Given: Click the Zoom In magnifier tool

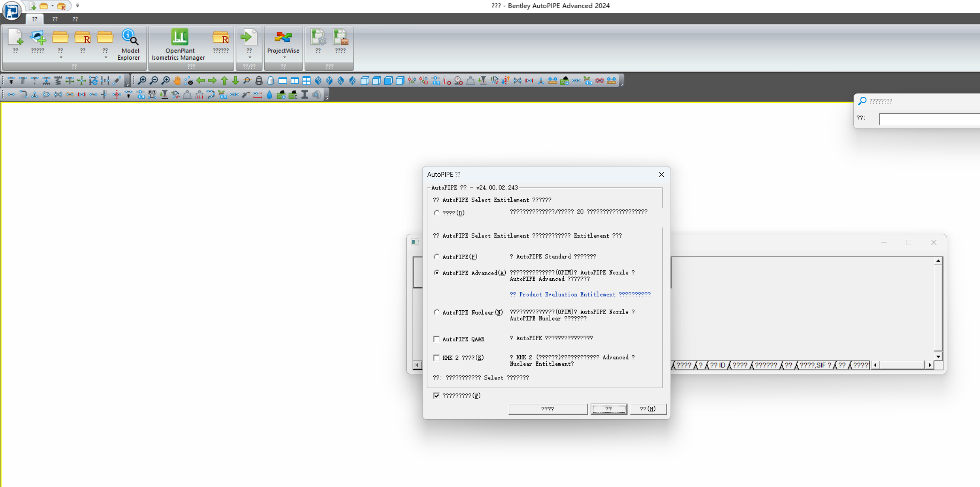Looking at the screenshot, I should pos(142,81).
